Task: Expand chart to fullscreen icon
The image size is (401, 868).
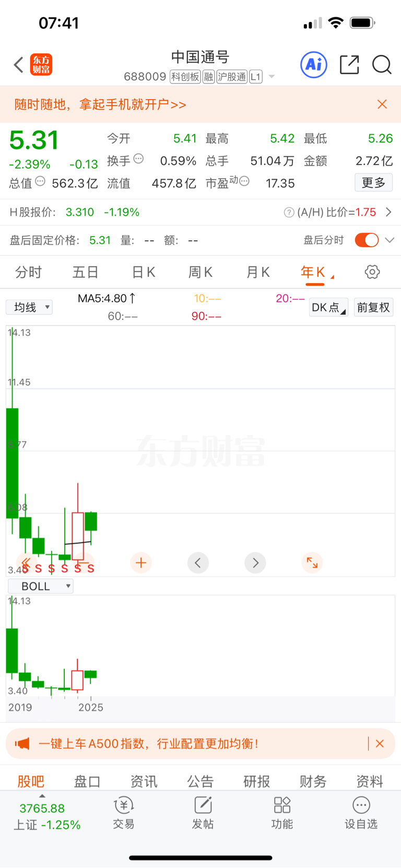Action: (x=312, y=562)
